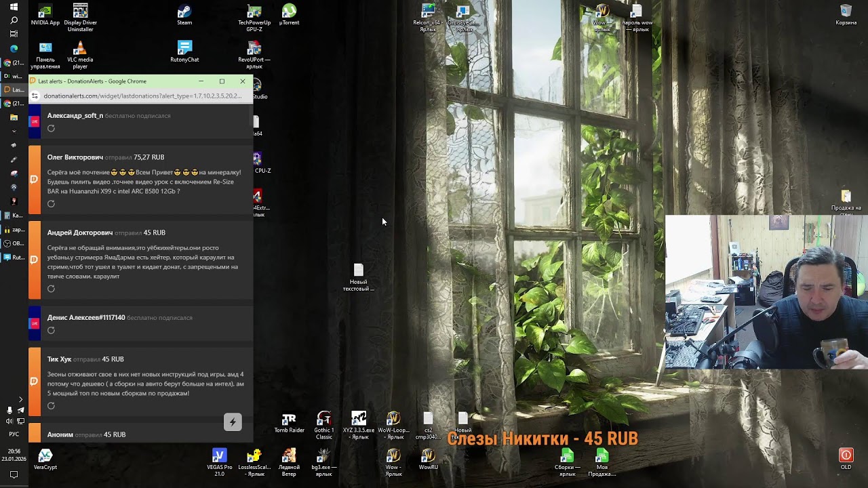Open the NVIDIA App desktop shortcut
The image size is (868, 488).
coord(45,16)
